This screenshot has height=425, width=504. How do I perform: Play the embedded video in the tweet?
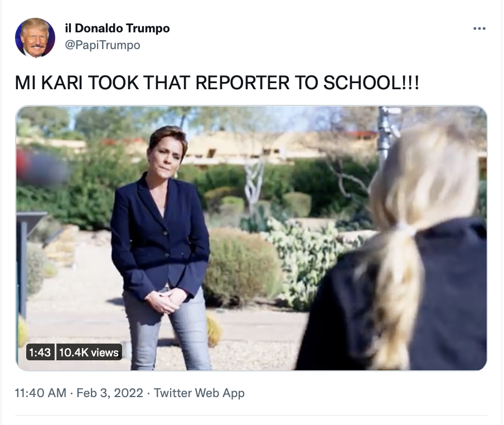251,238
